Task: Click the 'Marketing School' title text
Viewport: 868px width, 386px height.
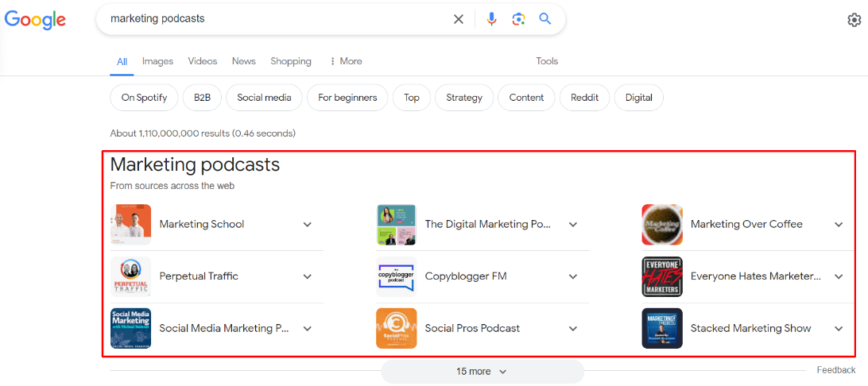Action: [202, 225]
